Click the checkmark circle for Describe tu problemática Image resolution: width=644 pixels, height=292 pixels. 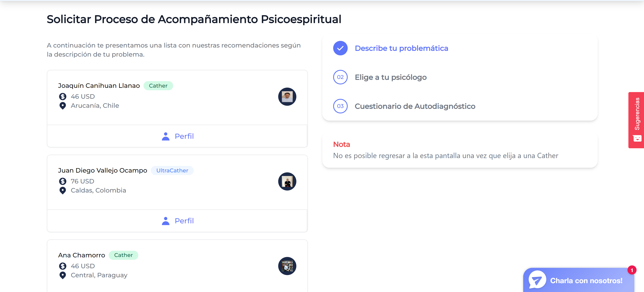coord(340,48)
